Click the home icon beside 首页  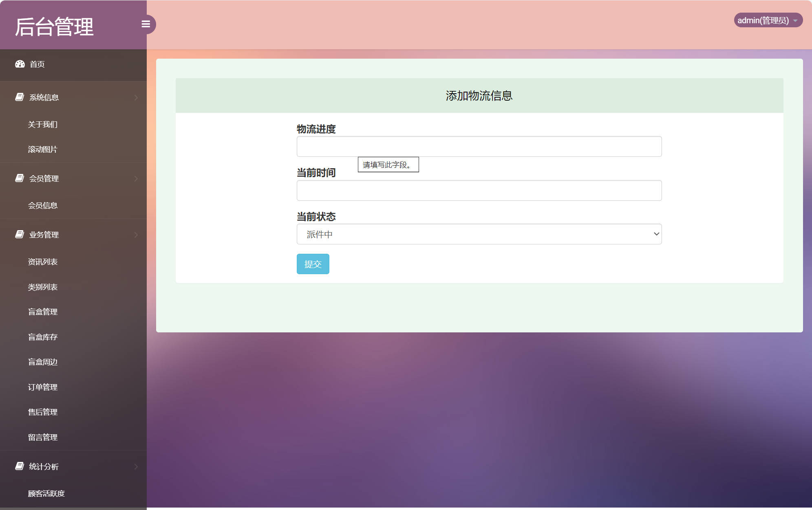point(20,64)
